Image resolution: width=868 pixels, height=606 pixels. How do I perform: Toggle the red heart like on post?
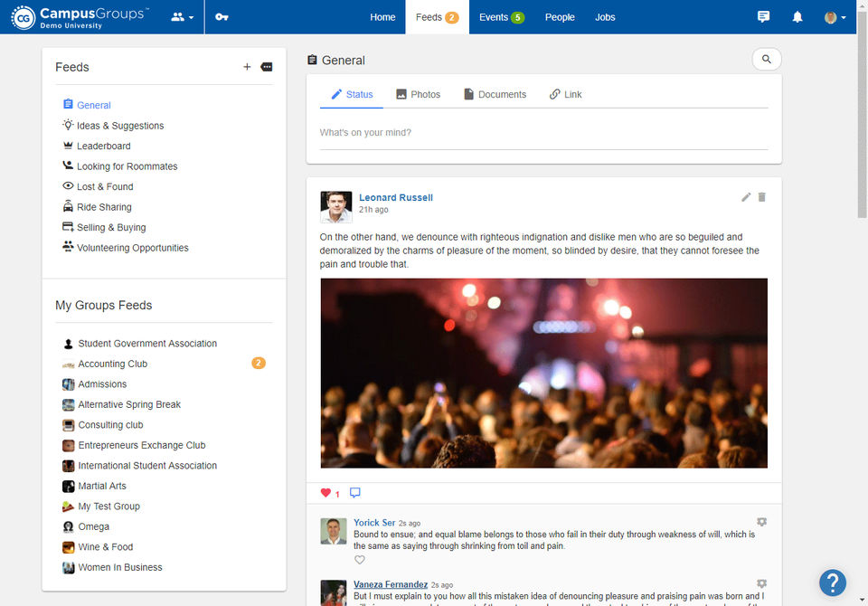pos(325,492)
